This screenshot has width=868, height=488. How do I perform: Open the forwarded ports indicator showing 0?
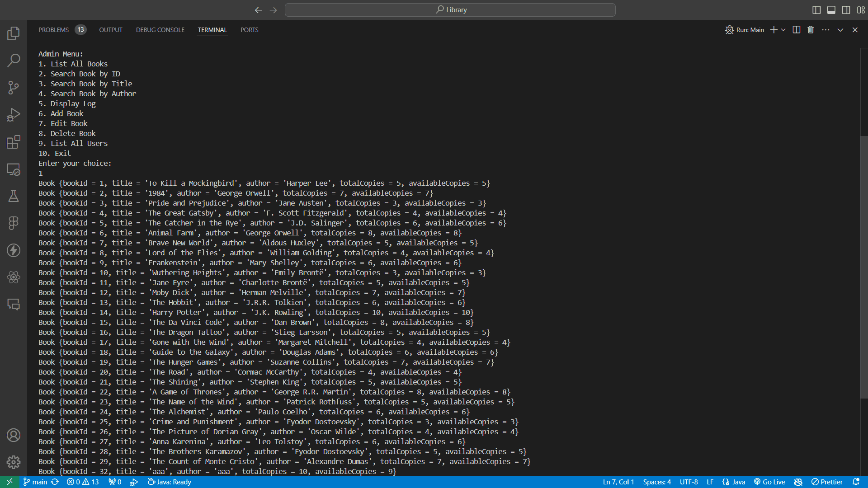tap(115, 482)
